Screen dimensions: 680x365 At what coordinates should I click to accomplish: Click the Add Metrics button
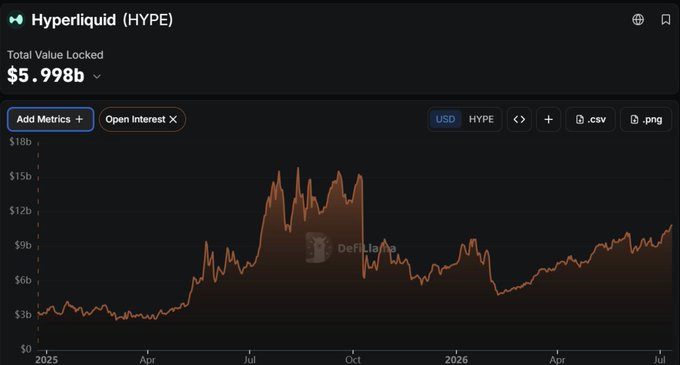50,119
